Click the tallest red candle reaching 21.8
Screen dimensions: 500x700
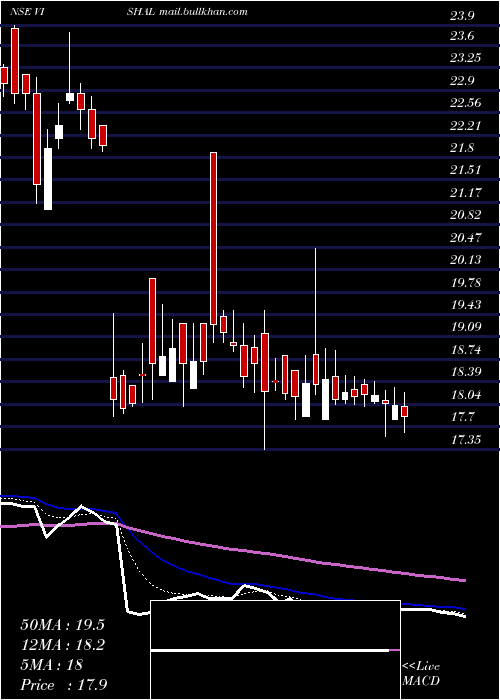point(213,238)
